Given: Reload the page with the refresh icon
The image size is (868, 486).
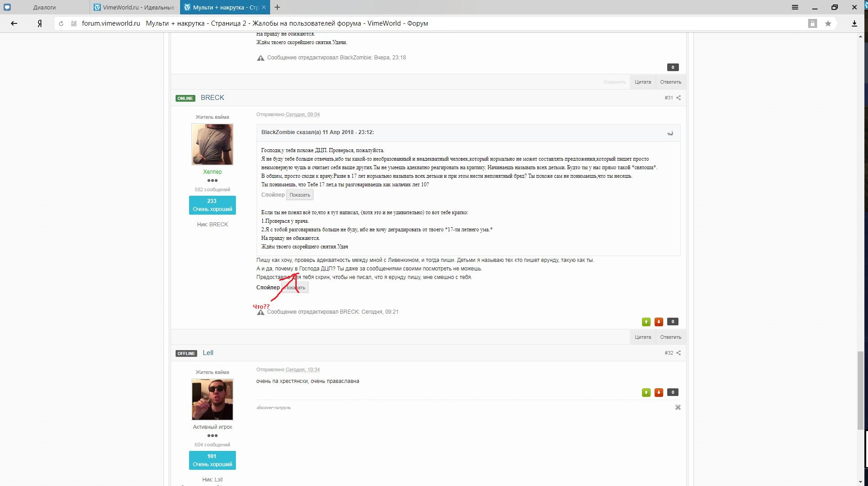Looking at the screenshot, I should (61, 23).
